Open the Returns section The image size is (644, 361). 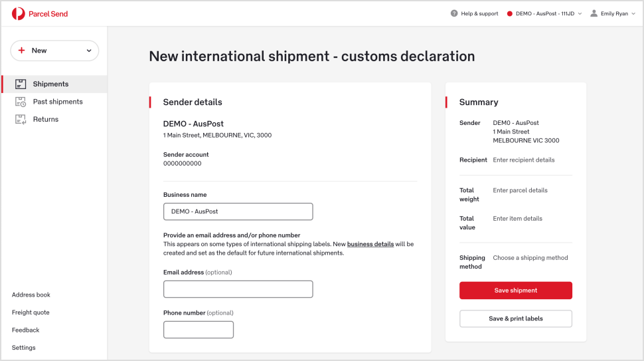(46, 120)
